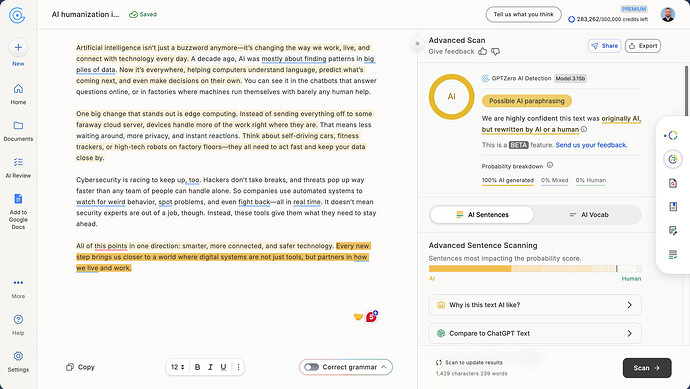Click the top circular ring icon in right rail

pos(672,136)
